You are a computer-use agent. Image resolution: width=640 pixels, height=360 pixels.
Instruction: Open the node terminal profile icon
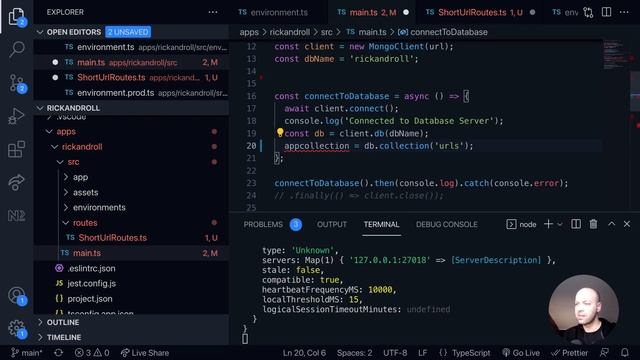(x=511, y=224)
